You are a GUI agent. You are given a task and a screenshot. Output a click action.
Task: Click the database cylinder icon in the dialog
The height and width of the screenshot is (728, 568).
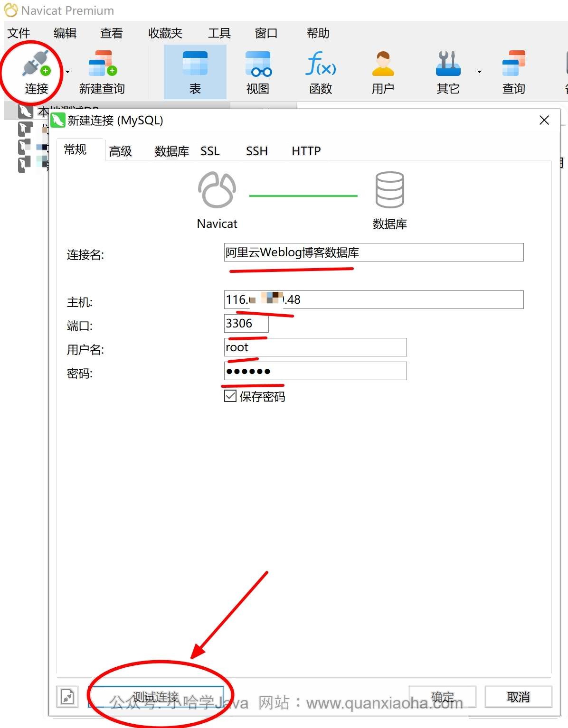click(389, 190)
